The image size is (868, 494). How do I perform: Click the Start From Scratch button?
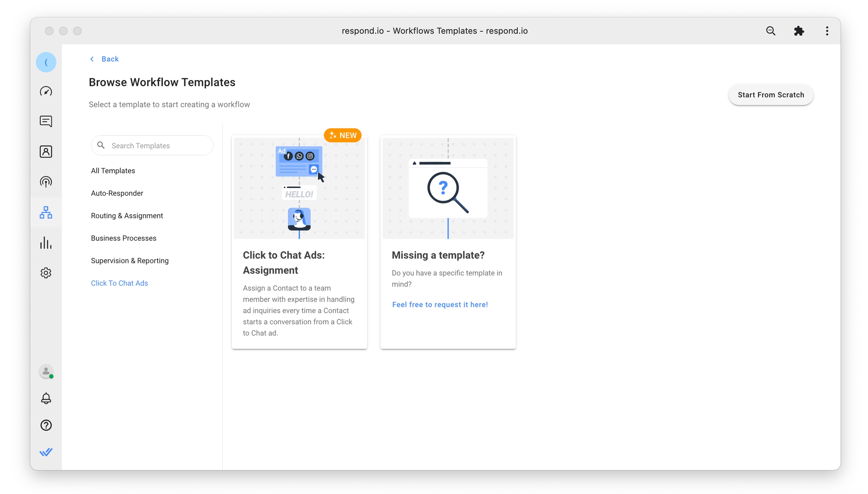(x=770, y=95)
